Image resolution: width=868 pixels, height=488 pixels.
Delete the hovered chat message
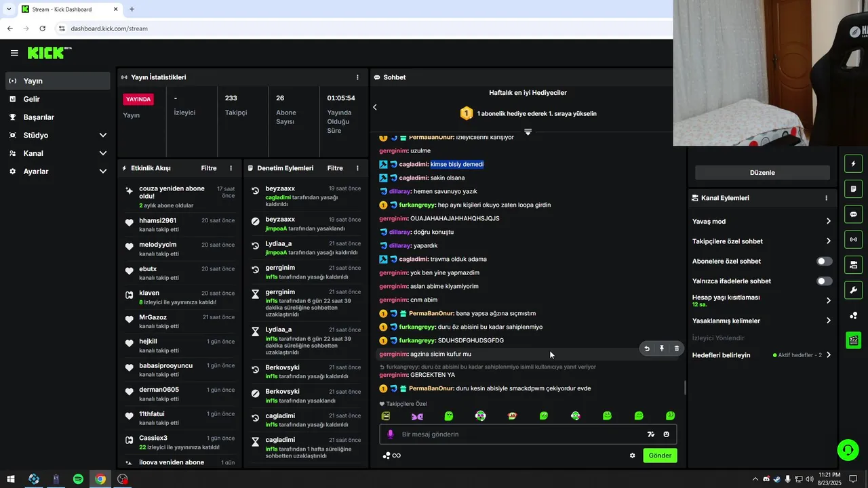[676, 348]
